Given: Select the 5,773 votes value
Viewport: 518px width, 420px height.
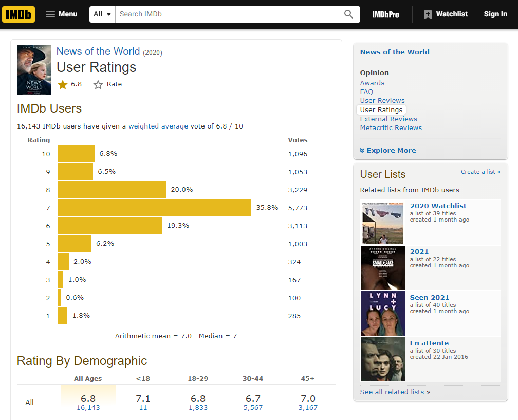Looking at the screenshot, I should coord(298,208).
